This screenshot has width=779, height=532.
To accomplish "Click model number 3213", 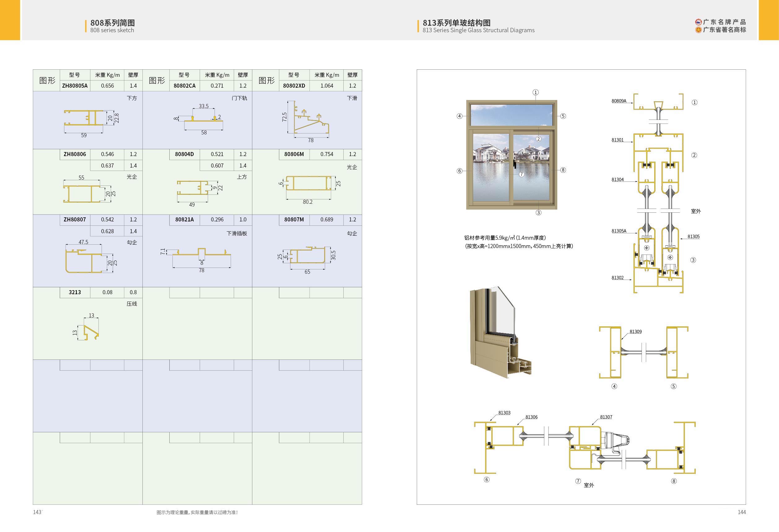I will pyautogui.click(x=75, y=292).
